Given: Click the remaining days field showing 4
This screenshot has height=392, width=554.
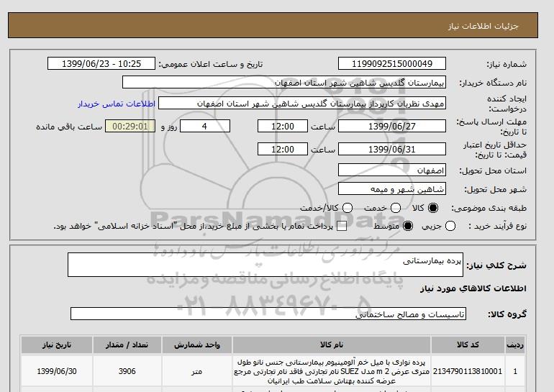Looking at the screenshot, I should coord(205,126).
